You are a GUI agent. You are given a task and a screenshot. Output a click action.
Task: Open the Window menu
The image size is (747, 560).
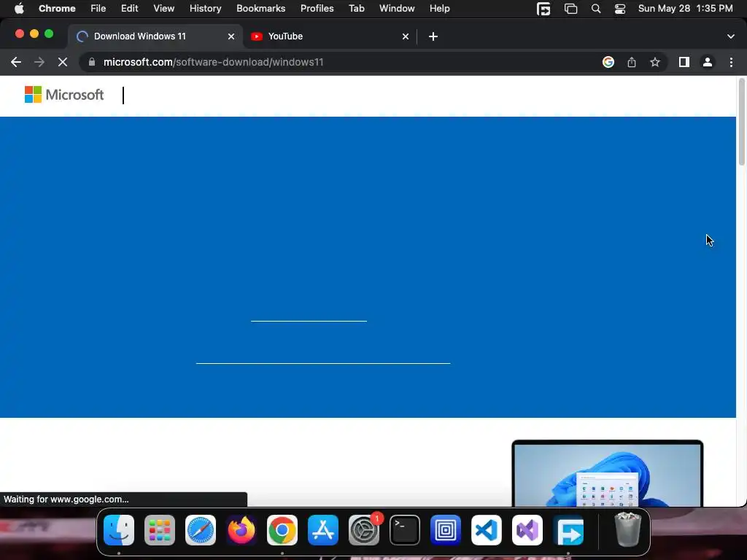[397, 8]
